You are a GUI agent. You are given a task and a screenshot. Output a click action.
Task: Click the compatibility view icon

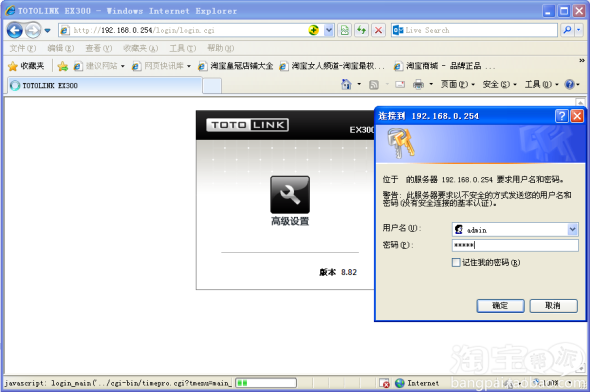[x=345, y=30]
